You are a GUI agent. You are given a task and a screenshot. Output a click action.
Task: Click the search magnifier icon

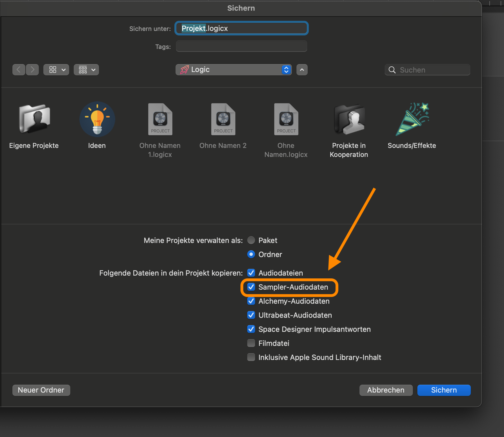pyautogui.click(x=392, y=70)
